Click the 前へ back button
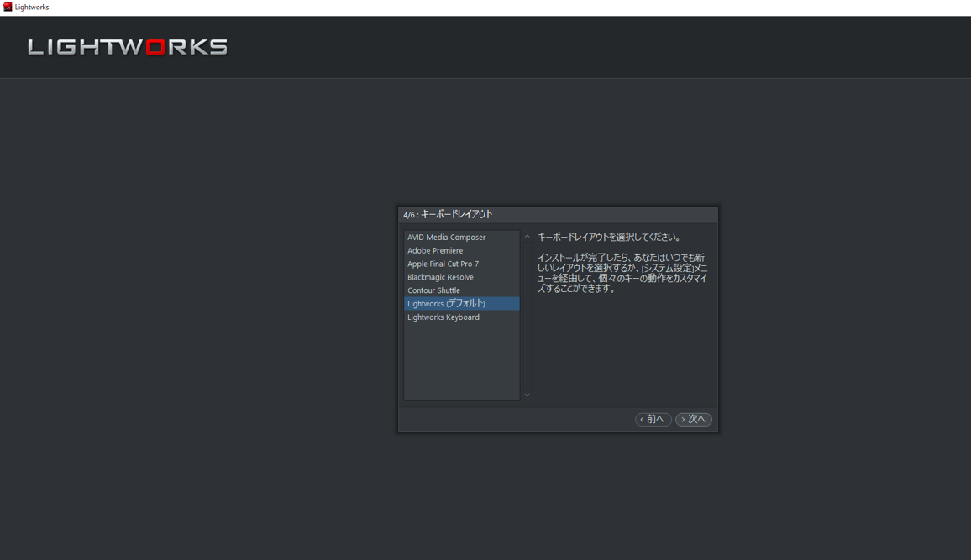The width and height of the screenshot is (971, 560). pyautogui.click(x=653, y=420)
